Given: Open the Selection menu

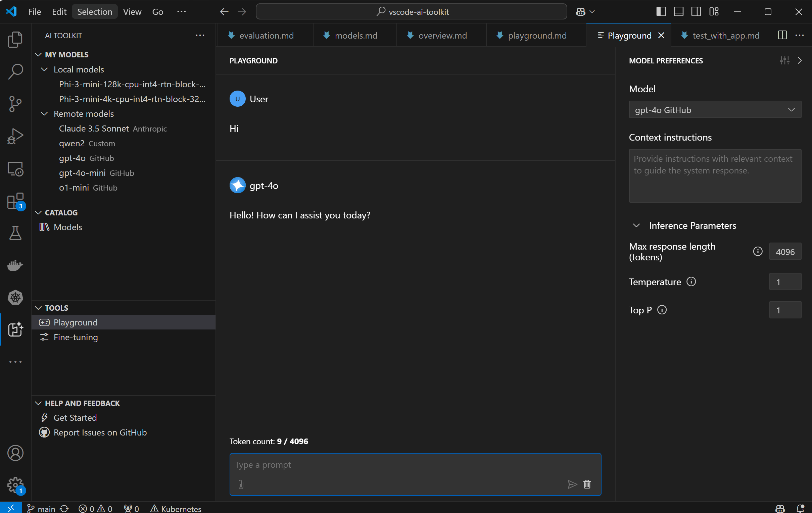Looking at the screenshot, I should tap(94, 12).
